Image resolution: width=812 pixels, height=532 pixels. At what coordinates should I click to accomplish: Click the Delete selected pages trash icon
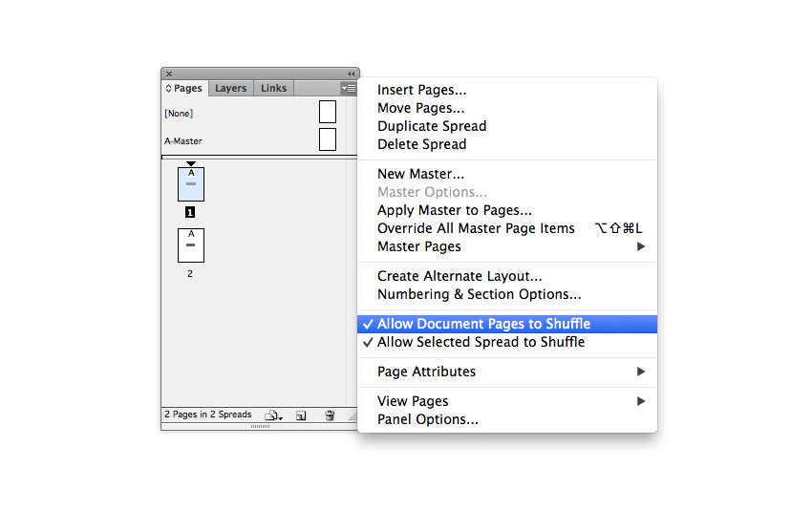click(330, 415)
